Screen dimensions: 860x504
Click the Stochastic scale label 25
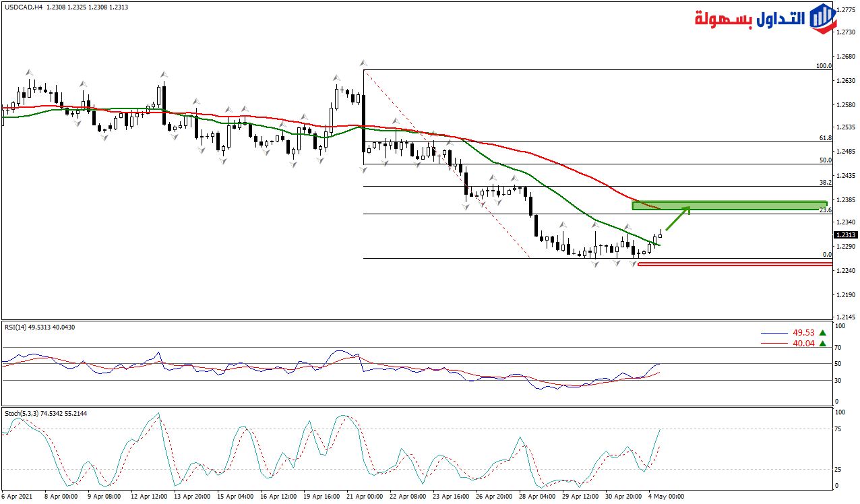(x=839, y=469)
